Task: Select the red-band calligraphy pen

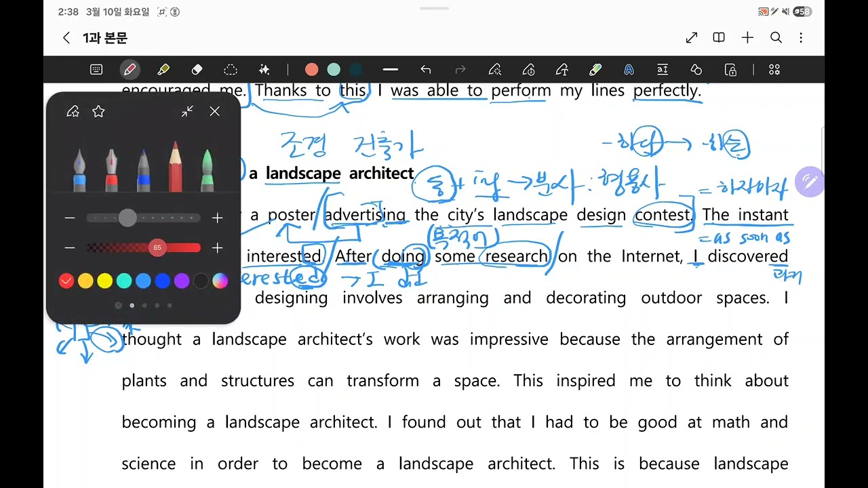Action: click(111, 169)
